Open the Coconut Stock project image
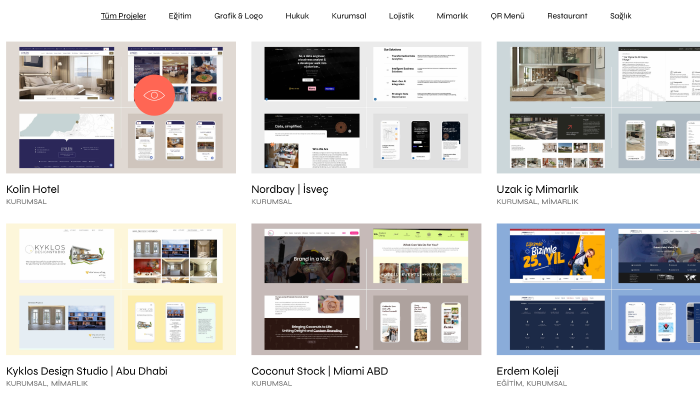This screenshot has width=700, height=394. pyautogui.click(x=366, y=289)
